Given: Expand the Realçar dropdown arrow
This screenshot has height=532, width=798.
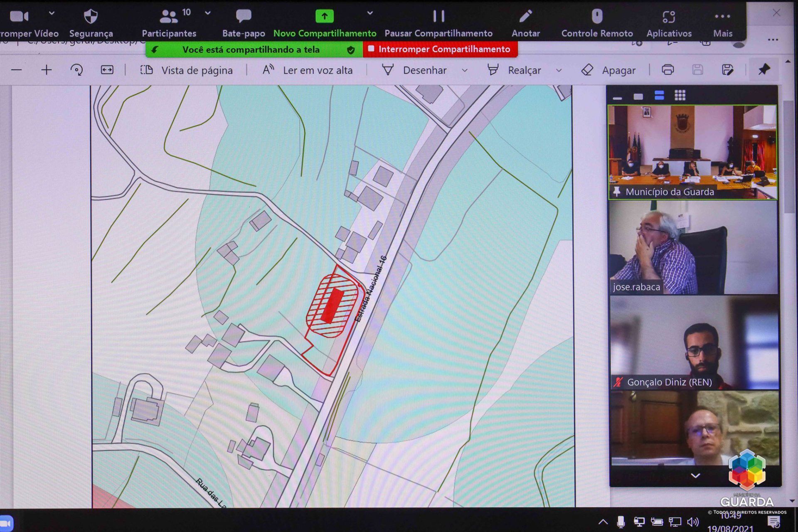Looking at the screenshot, I should [x=559, y=70].
